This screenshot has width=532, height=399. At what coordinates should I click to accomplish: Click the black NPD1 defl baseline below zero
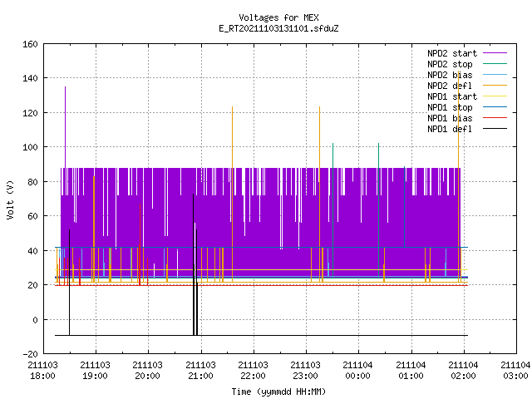point(261,336)
